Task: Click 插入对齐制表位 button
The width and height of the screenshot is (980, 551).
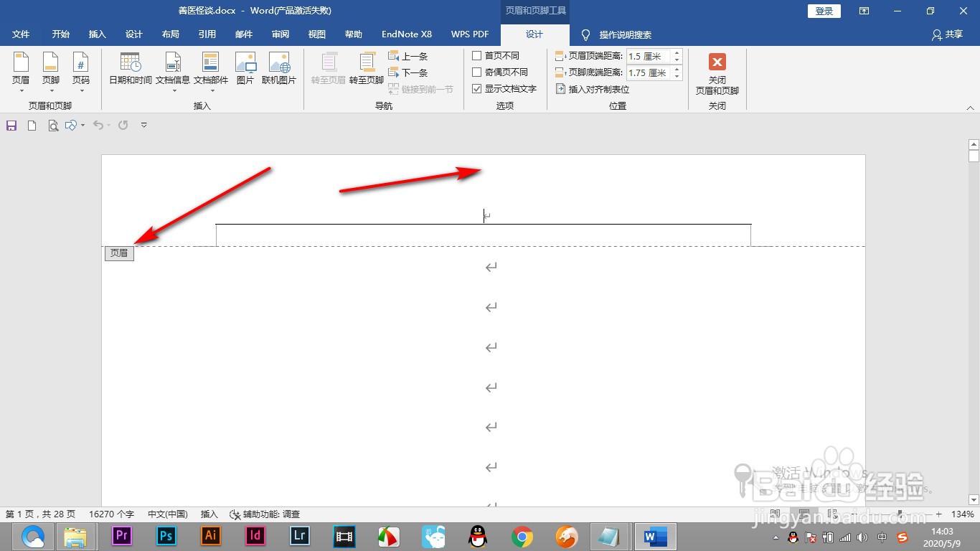Action: (x=593, y=89)
